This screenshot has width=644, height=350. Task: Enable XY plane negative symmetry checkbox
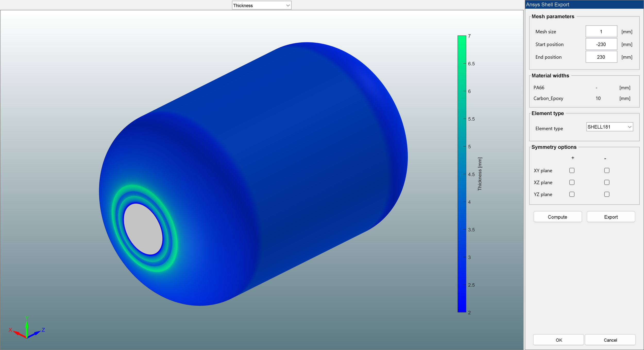coord(607,171)
